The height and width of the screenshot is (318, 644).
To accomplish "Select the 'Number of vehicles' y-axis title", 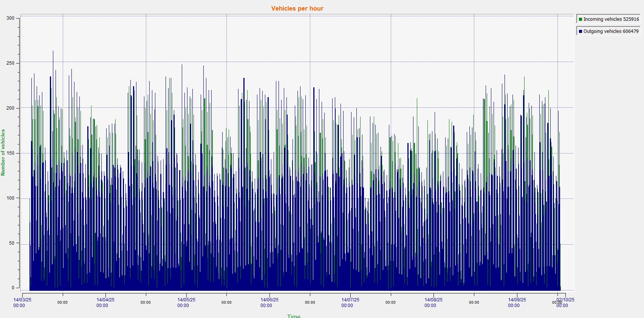I will (x=3, y=152).
